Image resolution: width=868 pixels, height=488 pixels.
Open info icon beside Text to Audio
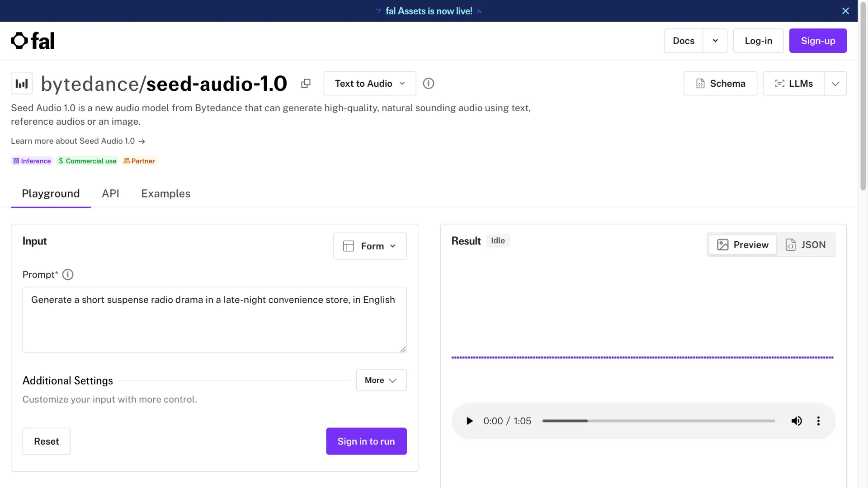click(x=428, y=84)
